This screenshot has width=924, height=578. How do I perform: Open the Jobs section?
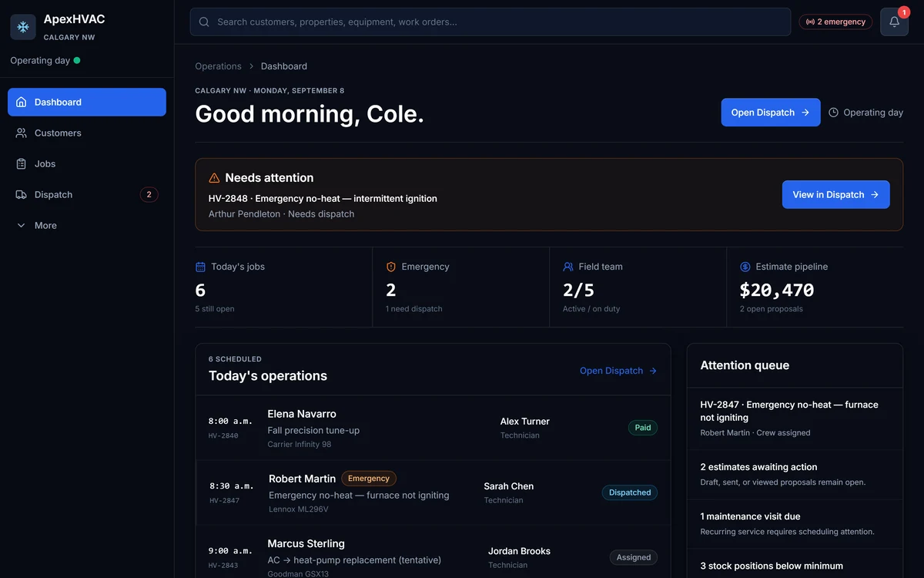[87, 164]
